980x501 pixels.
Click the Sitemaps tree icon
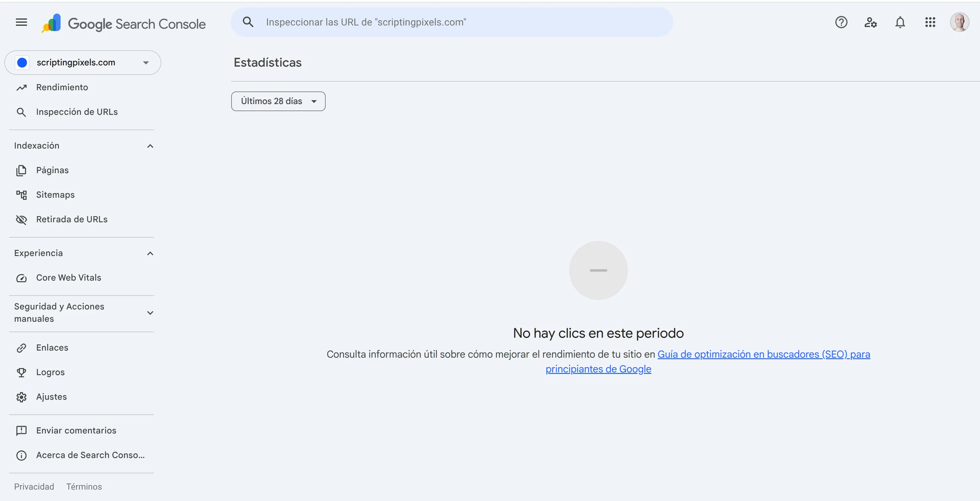22,195
